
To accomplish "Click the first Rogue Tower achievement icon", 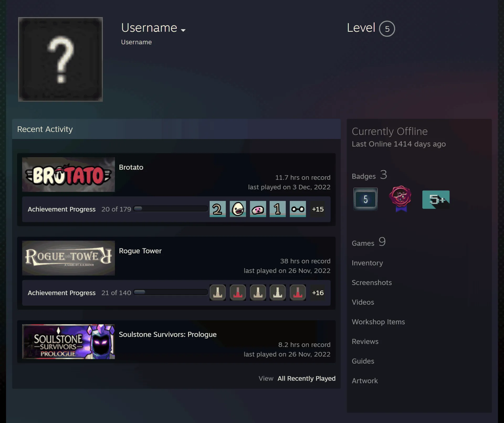I will coord(217,292).
